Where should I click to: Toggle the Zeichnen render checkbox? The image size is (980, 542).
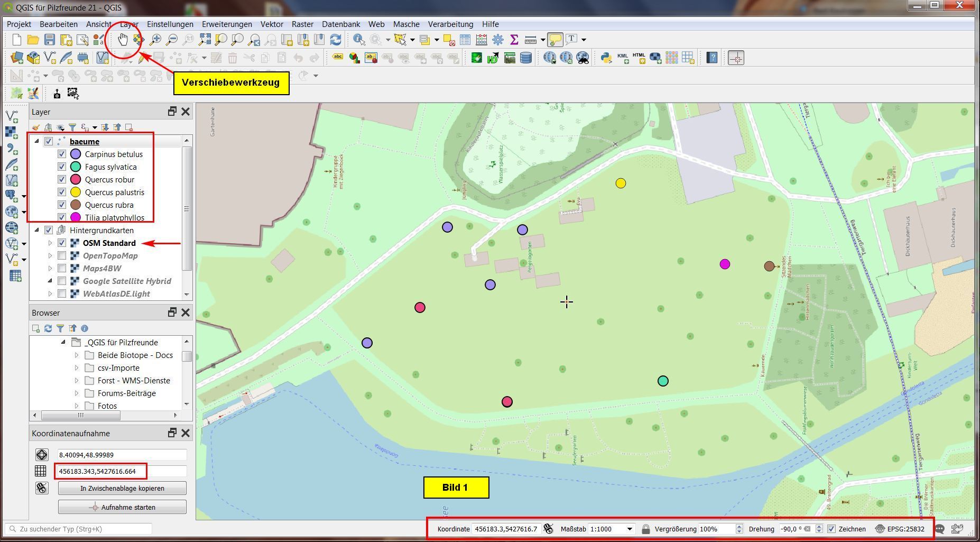[x=831, y=529]
